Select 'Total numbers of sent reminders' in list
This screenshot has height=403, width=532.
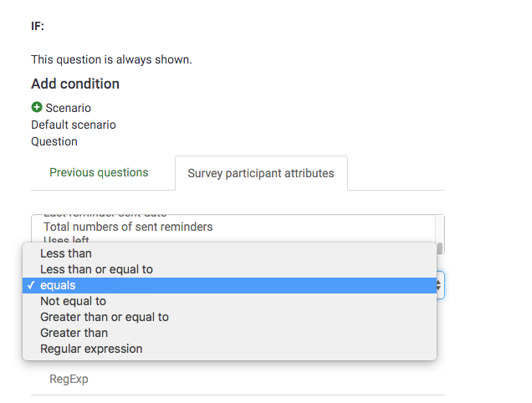click(128, 227)
